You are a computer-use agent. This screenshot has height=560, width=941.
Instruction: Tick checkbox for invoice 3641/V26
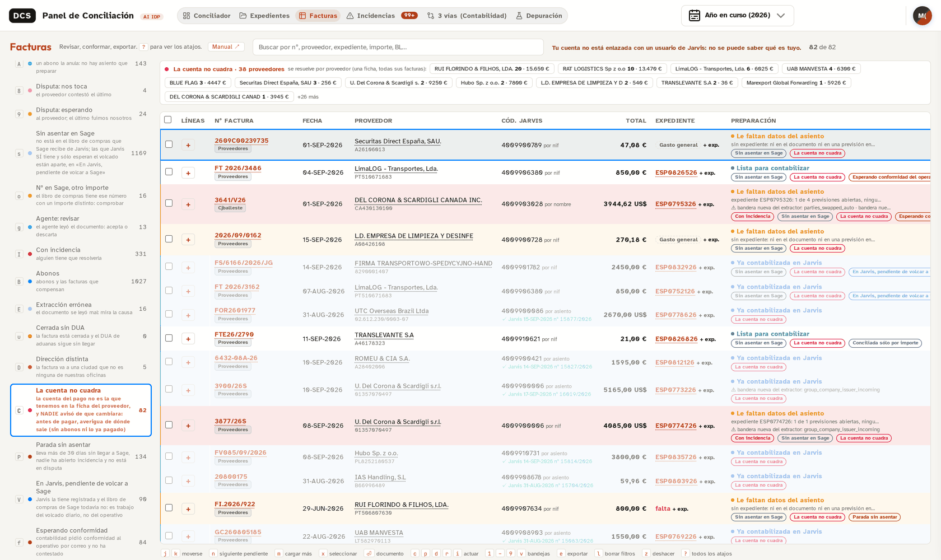coord(169,203)
